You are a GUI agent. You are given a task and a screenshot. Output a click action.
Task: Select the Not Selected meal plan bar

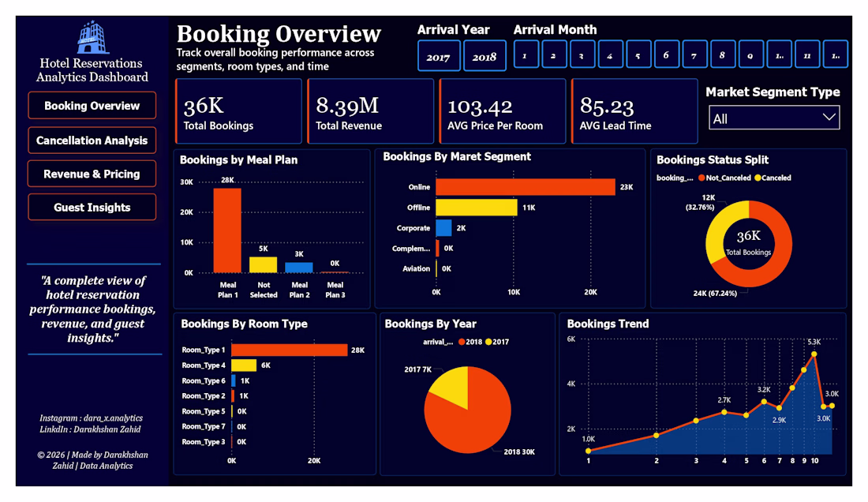(x=264, y=265)
